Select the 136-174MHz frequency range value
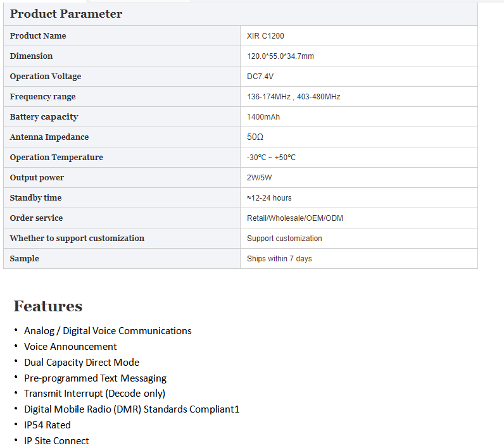 click(294, 97)
